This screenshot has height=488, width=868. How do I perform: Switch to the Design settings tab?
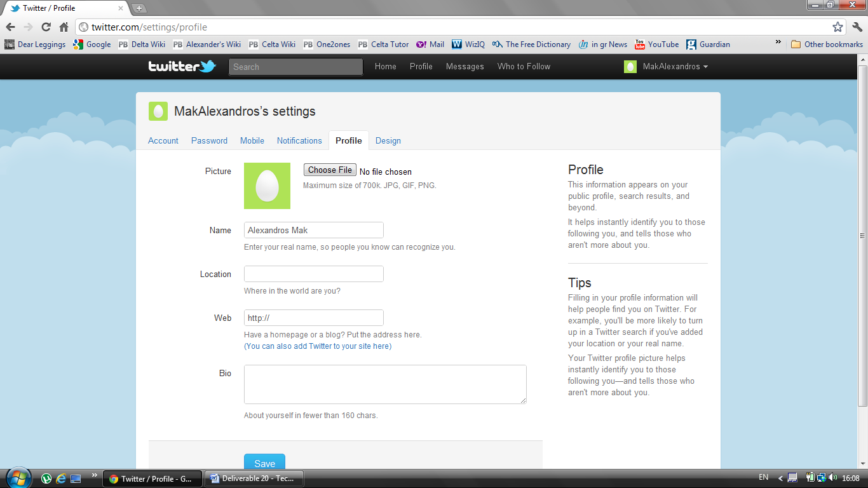pos(388,140)
